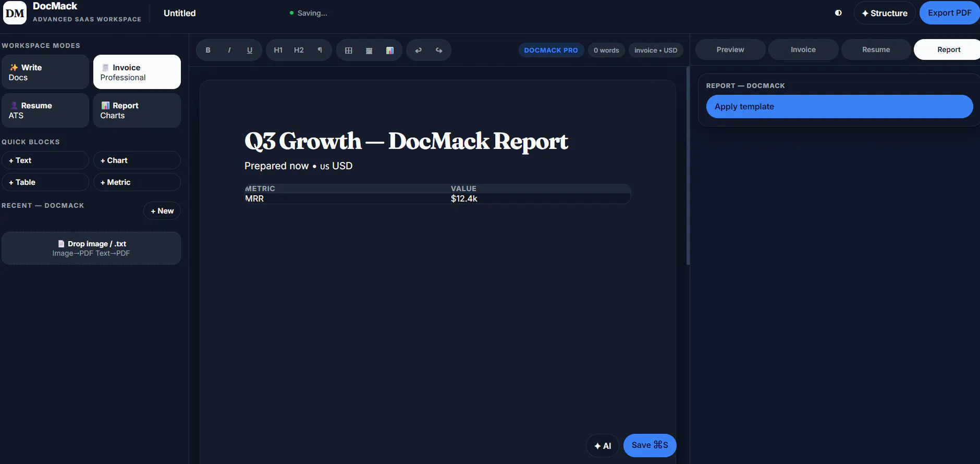The image size is (980, 464).
Task: Select Report Charts mode
Action: pos(137,110)
